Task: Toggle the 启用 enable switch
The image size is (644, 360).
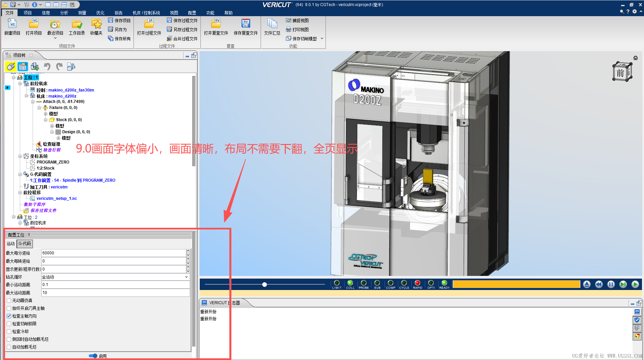Action: [x=93, y=356]
